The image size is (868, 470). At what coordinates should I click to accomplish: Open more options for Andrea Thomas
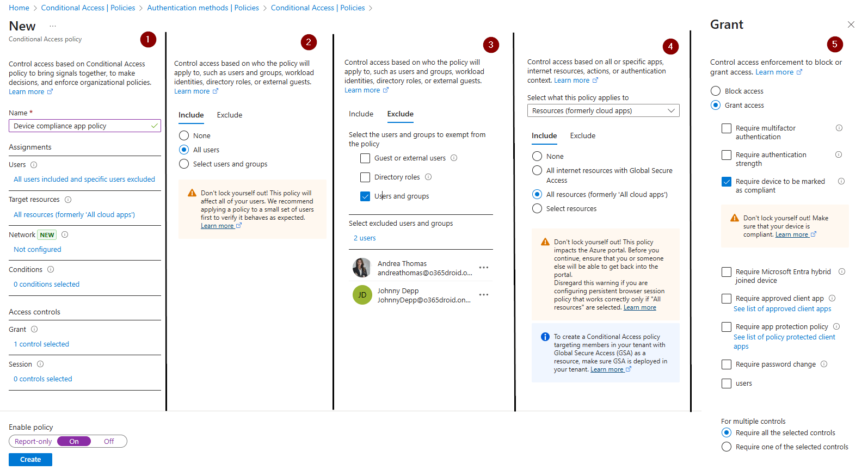coord(483,268)
